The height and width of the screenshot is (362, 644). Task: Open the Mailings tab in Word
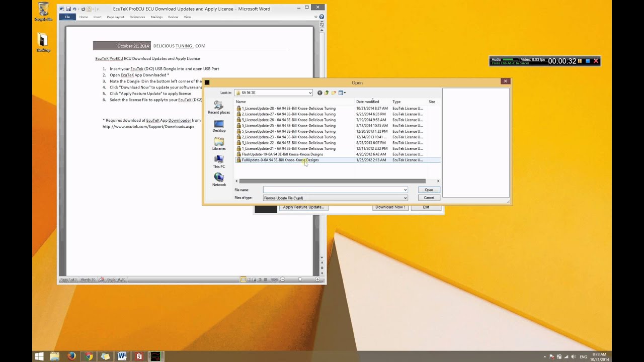coord(156,17)
